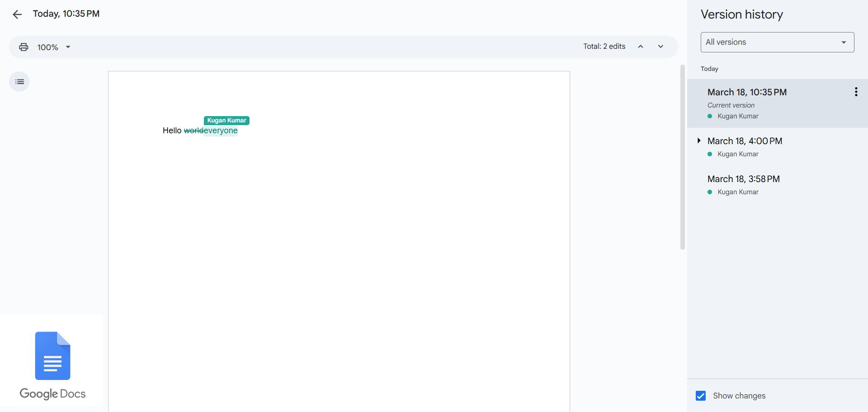Select the March 18, 10:35 PM current version
Screen dimensions: 868x412
coord(747,92)
